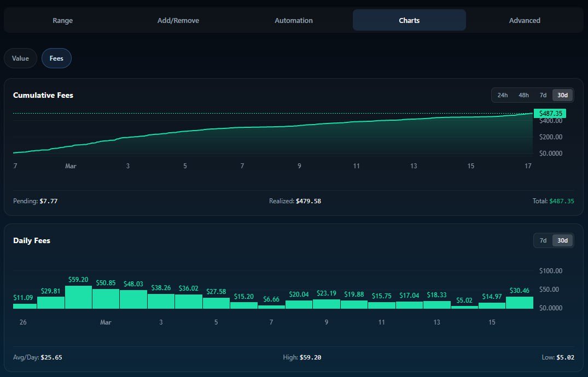This screenshot has height=377, width=588.
Task: Click the $100.00 axis label on daily chart
Action: coord(551,270)
